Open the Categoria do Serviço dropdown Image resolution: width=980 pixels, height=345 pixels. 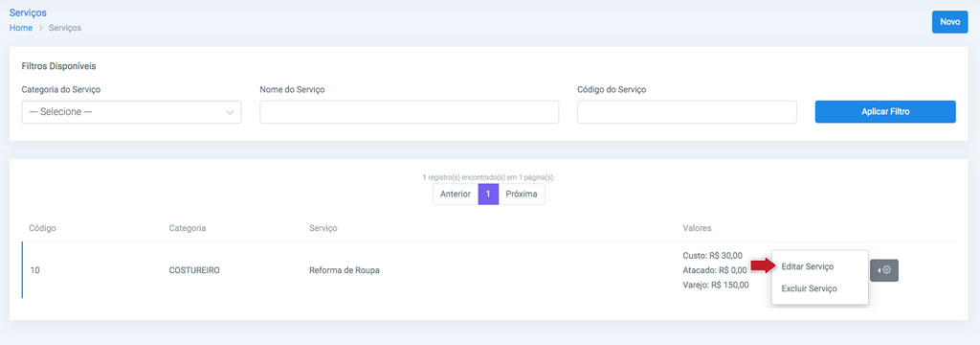pyautogui.click(x=131, y=112)
